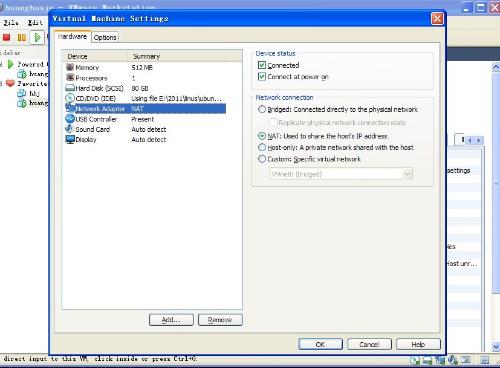The image size is (500, 368).
Task: Switch to the Options tab
Action: [105, 38]
